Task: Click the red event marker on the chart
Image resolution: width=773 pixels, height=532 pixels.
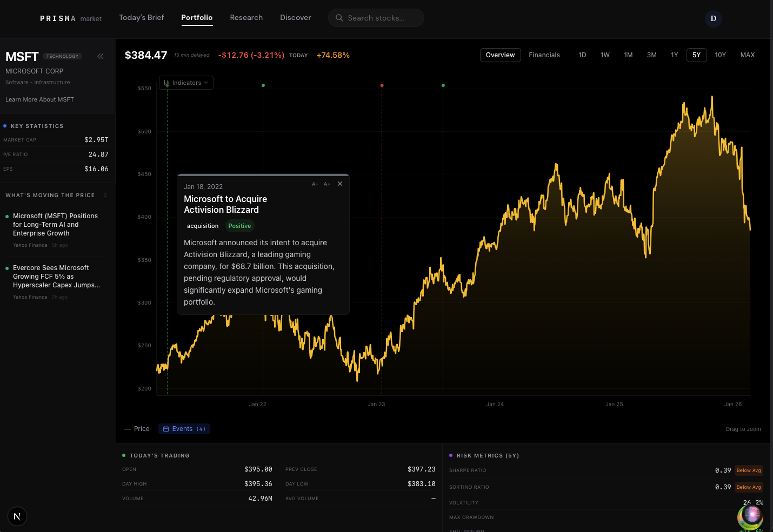Action: (x=382, y=85)
